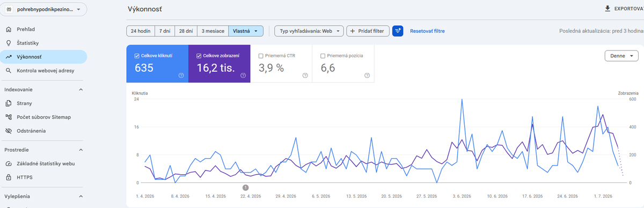This screenshot has width=644, height=208.
Task: Click the Prehľad home icon
Action: coord(8,29)
